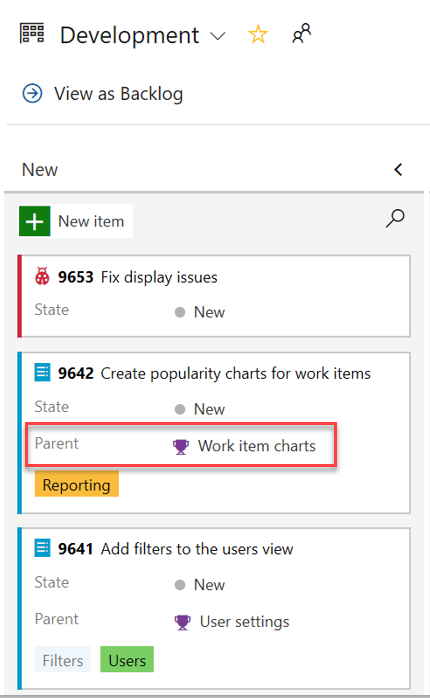
Task: Select the Filters tag on item 9641
Action: [63, 660]
